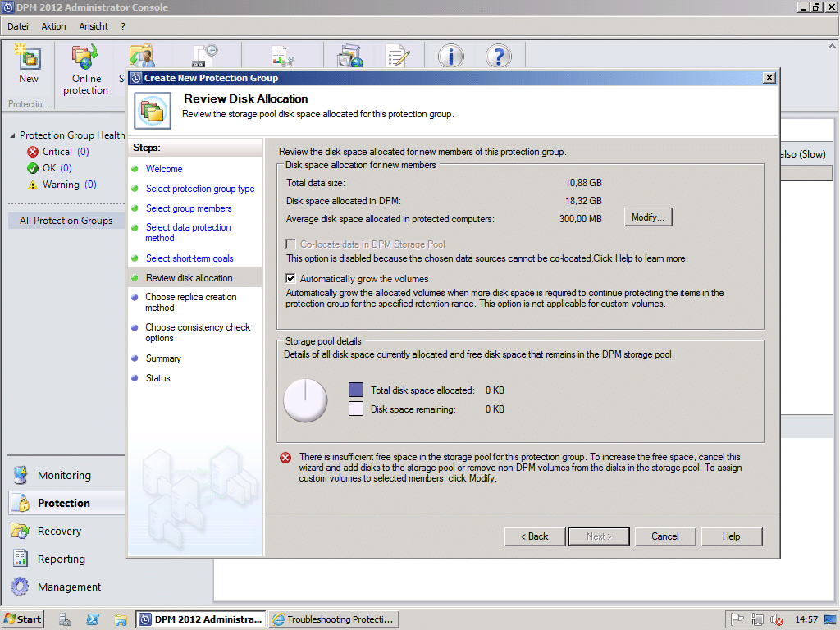The image size is (840, 630).
Task: Click the storage pool pie chart
Action: [x=305, y=400]
